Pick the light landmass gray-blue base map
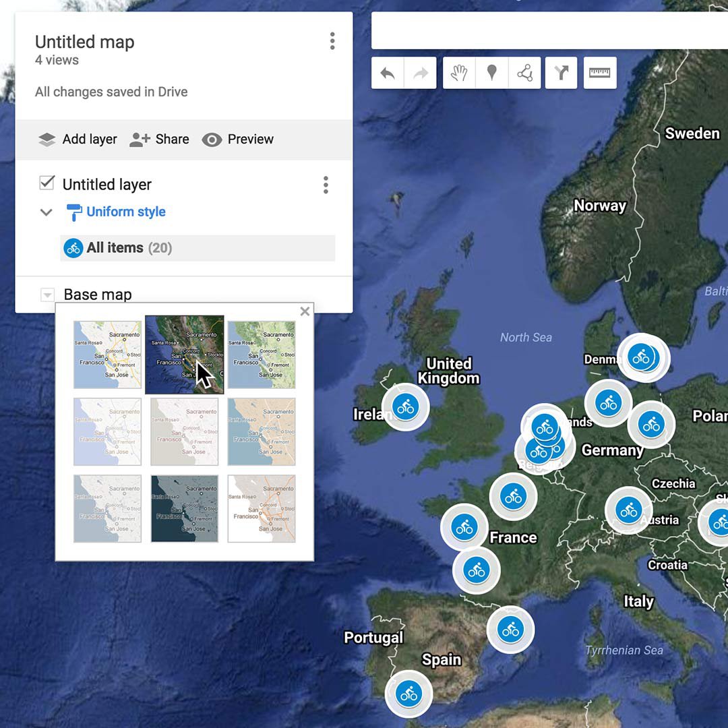 (107, 509)
